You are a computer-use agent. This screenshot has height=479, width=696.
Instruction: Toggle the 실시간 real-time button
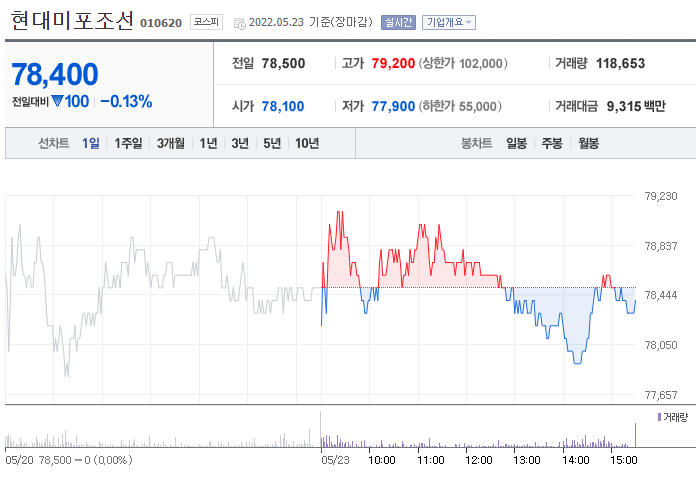tap(398, 22)
